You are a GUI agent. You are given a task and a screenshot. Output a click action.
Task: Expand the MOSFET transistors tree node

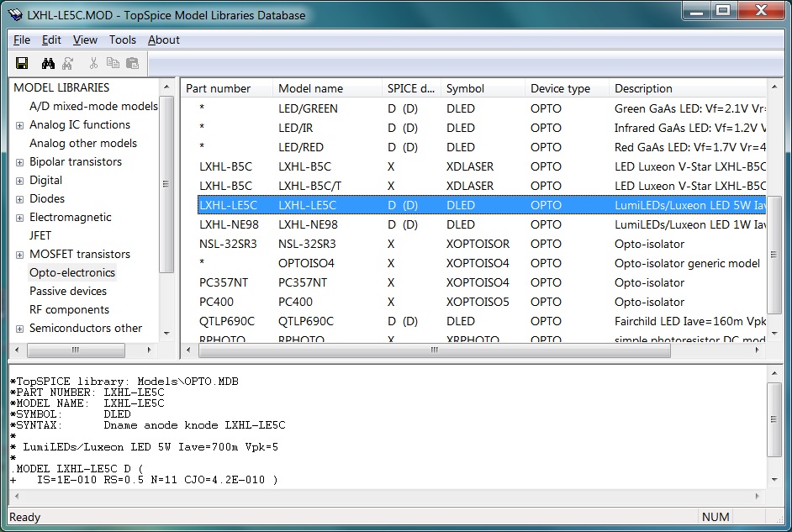(19, 255)
